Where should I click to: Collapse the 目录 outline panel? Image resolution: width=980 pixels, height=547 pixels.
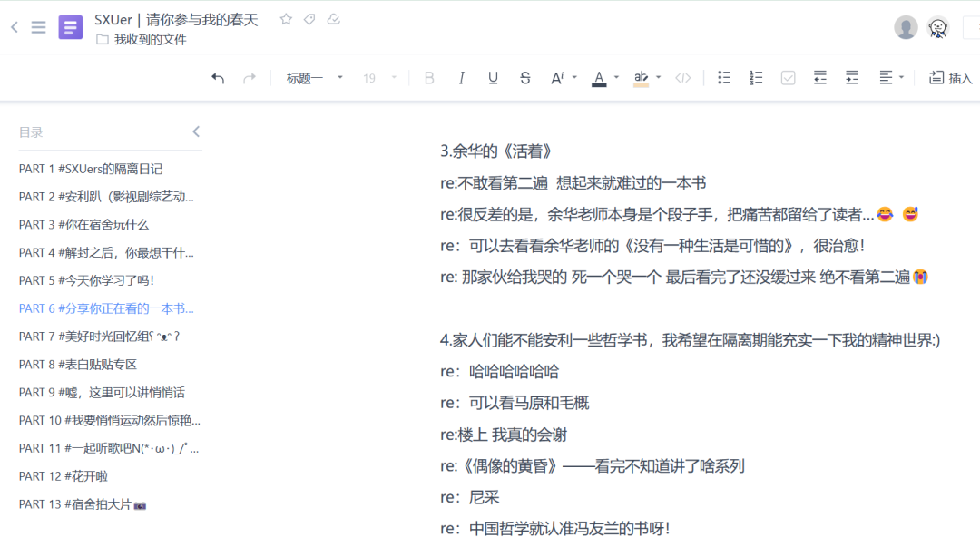(x=195, y=132)
